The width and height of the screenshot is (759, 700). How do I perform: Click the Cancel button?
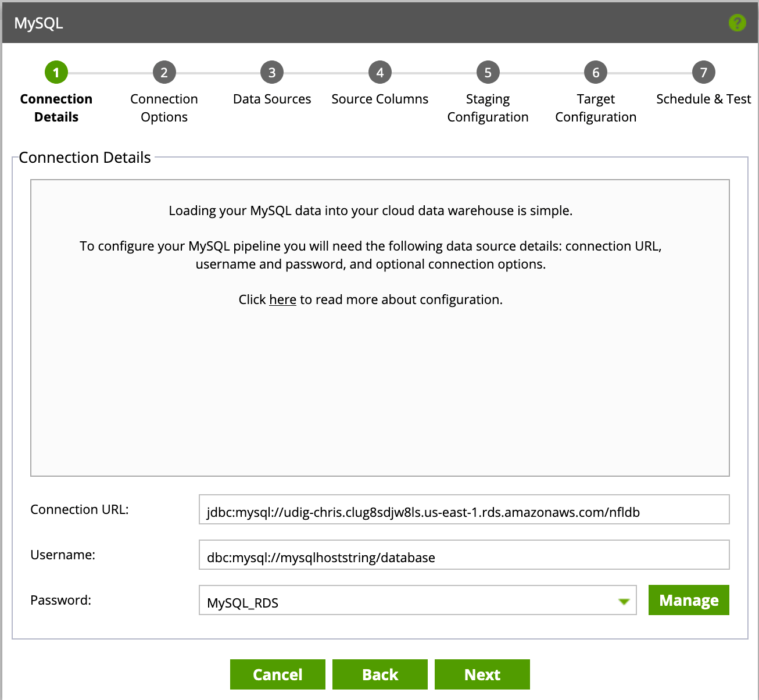[x=278, y=674]
